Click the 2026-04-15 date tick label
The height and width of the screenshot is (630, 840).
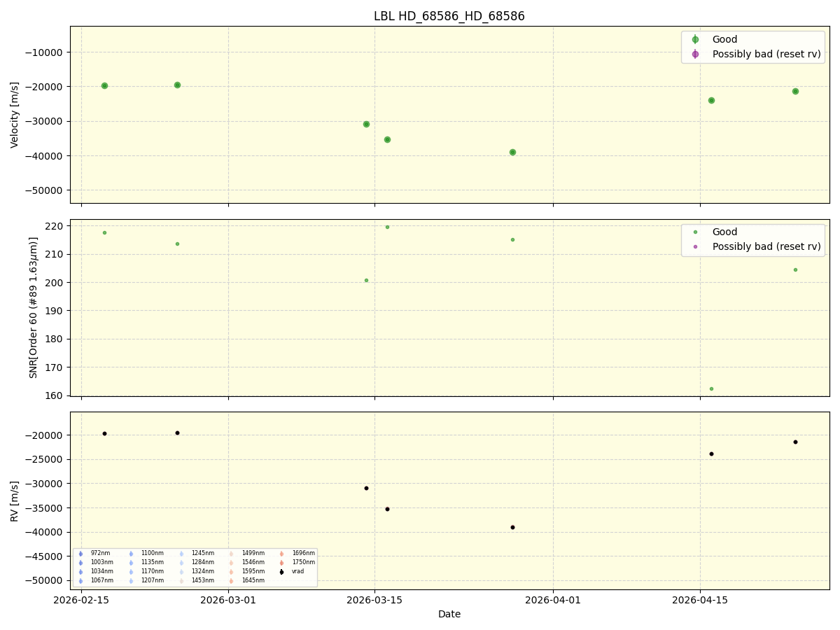click(x=700, y=600)
